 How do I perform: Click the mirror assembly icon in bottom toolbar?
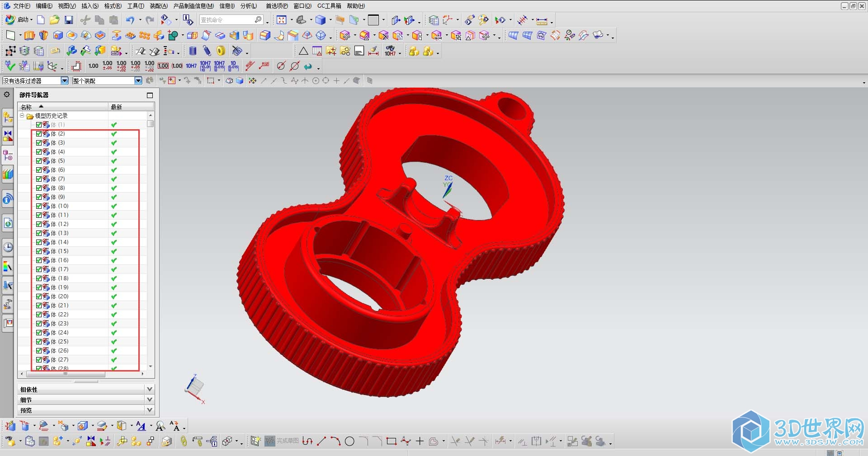pyautogui.click(x=91, y=441)
